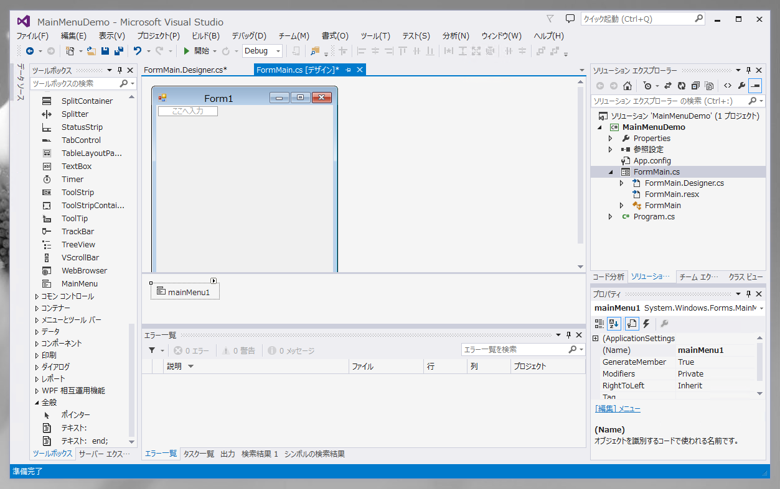780x489 pixels.
Task: Click the Home icon in Solution Explorer
Action: click(627, 86)
